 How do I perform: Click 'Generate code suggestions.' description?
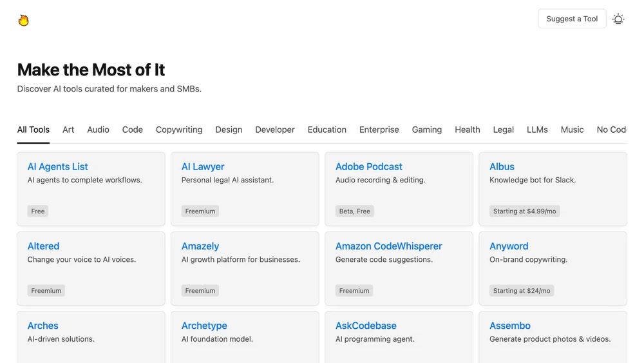[x=384, y=259]
